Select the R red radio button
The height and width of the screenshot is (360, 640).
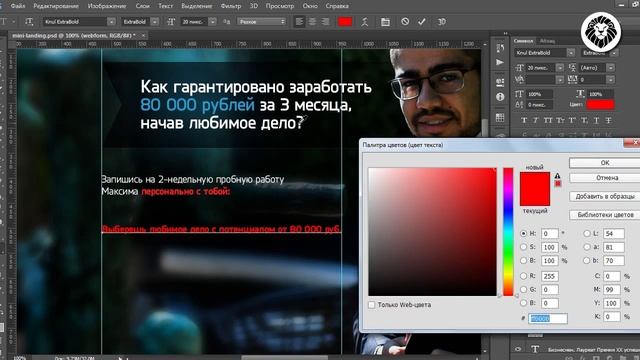(523, 276)
